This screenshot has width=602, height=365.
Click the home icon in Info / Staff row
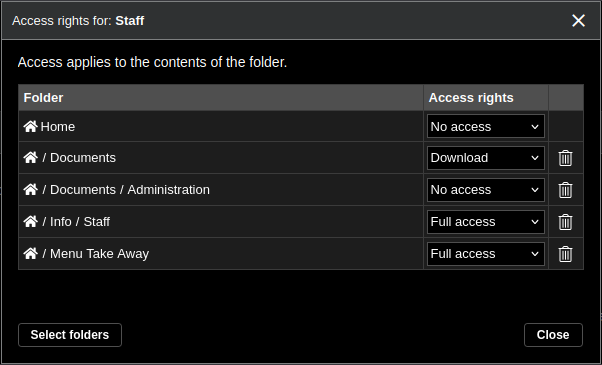click(x=30, y=221)
